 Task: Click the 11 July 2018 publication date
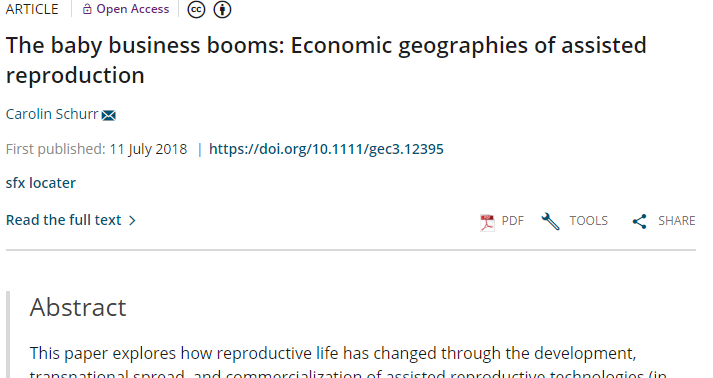click(148, 149)
